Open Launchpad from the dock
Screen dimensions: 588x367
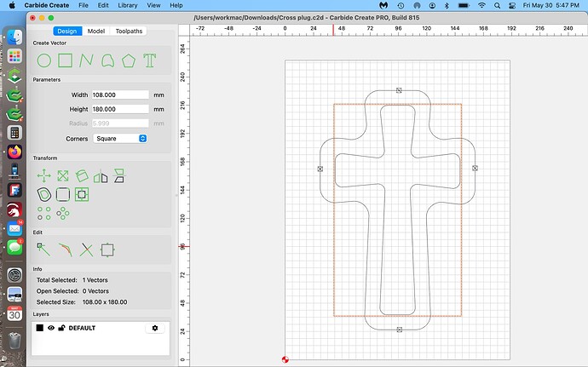[x=14, y=56]
